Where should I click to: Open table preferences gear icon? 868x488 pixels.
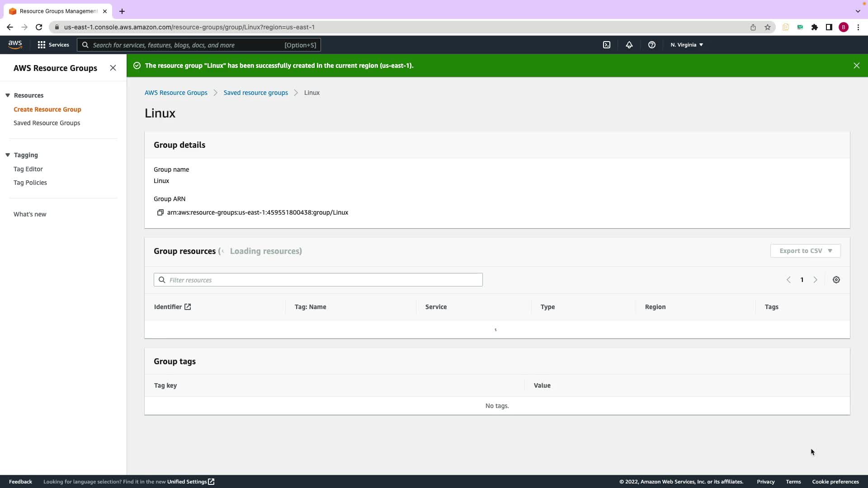point(836,280)
